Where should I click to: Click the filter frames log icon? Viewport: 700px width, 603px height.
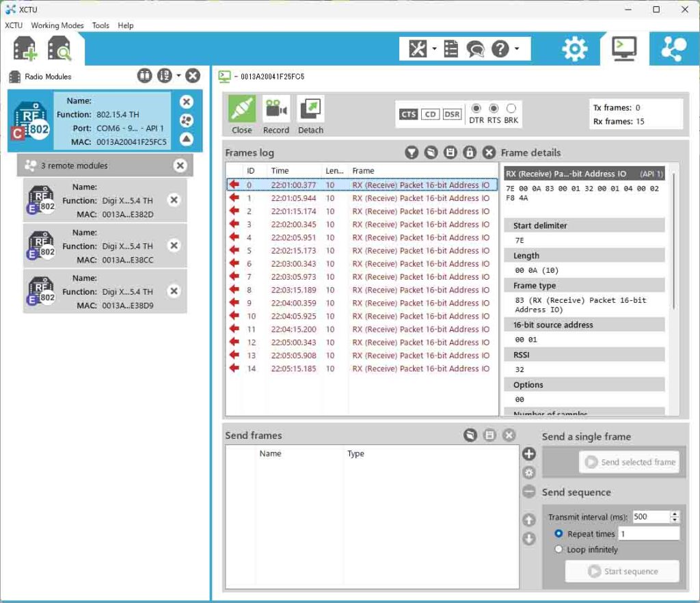point(411,152)
